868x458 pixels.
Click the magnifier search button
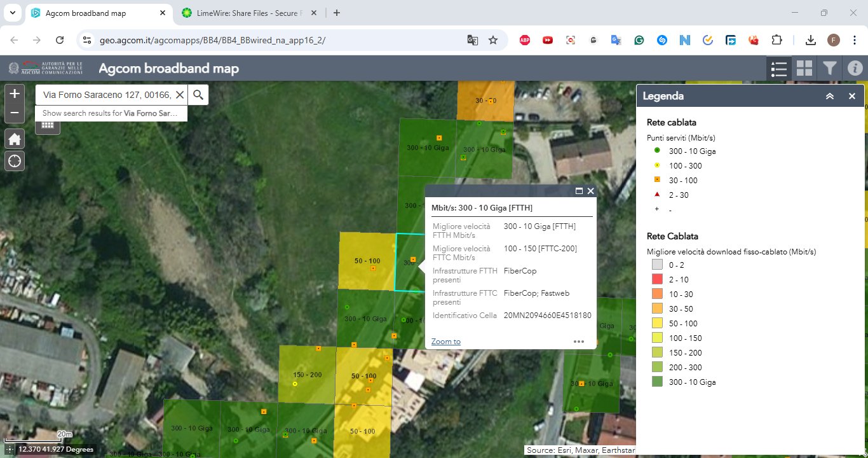coord(198,95)
